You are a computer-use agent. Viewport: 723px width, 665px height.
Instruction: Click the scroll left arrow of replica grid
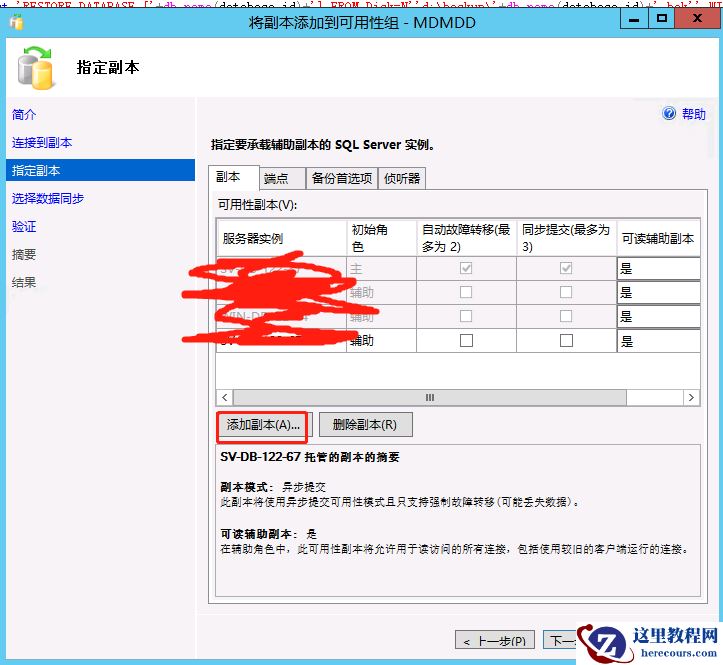point(225,398)
